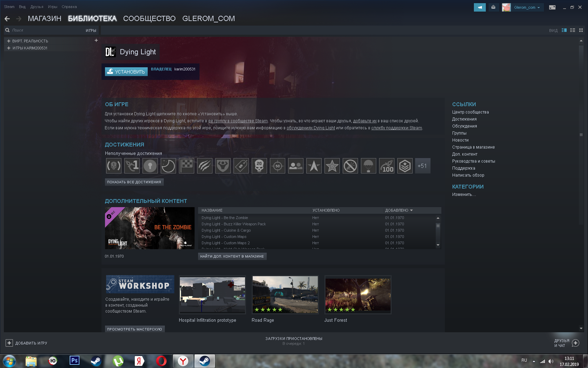
Task: Open Photoshop from the taskbar
Action: pos(74,361)
